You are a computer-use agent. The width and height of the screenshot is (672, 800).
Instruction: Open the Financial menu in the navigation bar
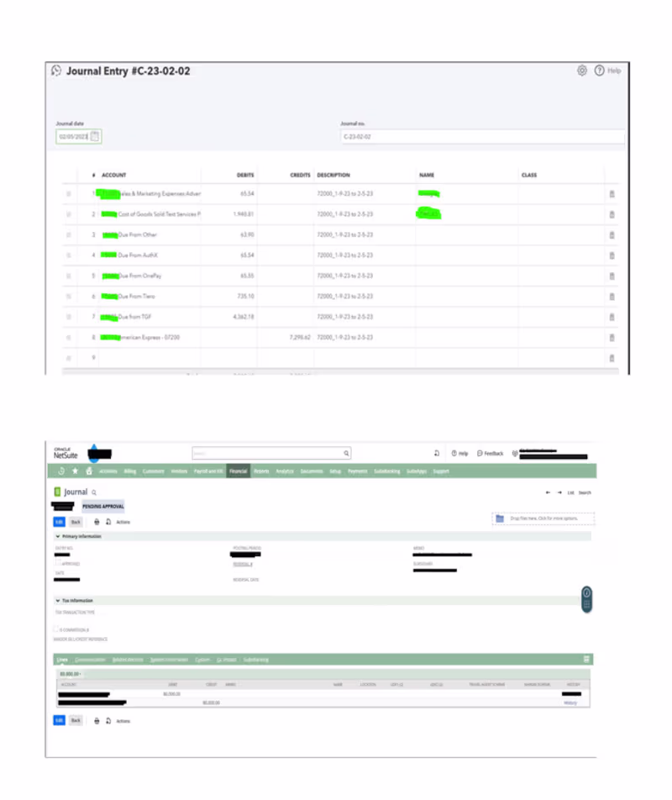(239, 471)
